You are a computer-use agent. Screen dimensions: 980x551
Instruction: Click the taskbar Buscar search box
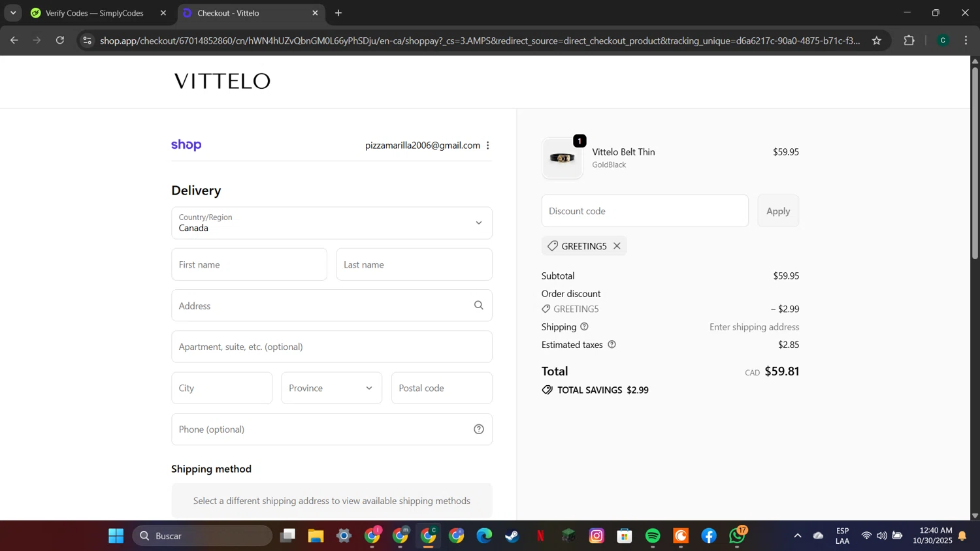203,536
